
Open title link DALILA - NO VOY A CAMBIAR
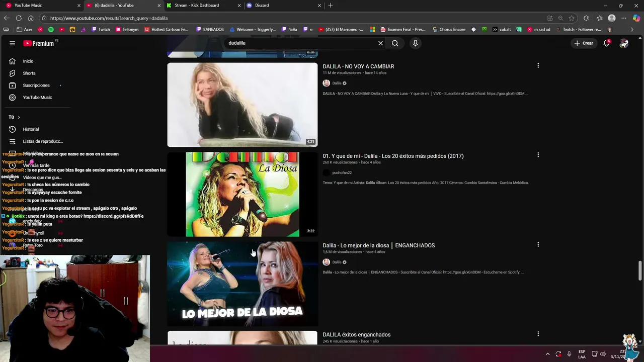coord(358,66)
